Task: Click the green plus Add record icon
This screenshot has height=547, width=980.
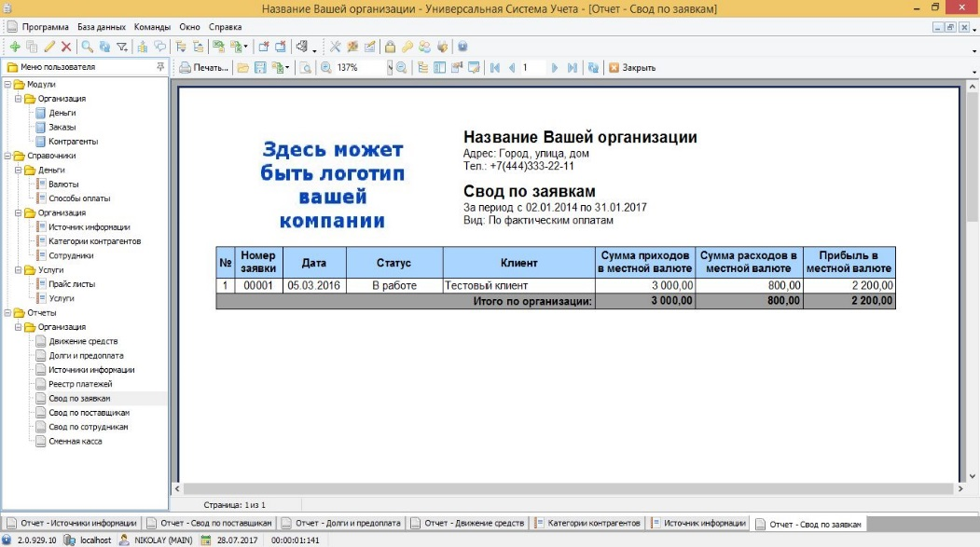Action: (x=15, y=47)
